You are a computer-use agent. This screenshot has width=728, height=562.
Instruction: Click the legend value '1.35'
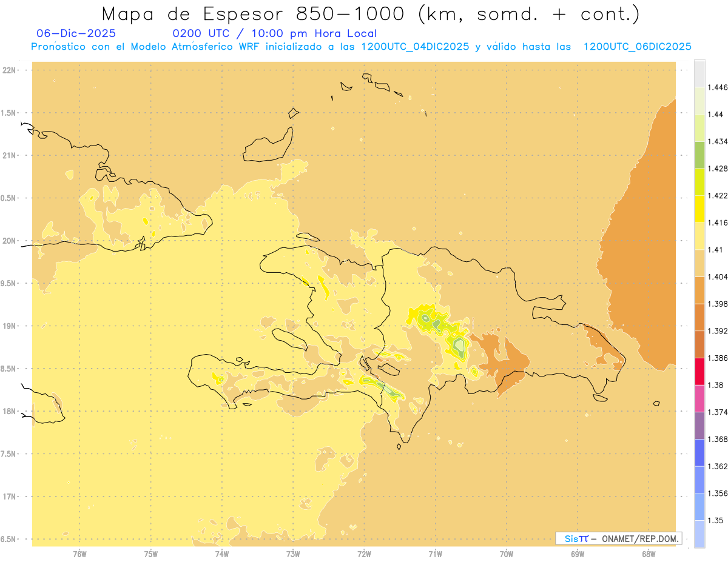pyautogui.click(x=716, y=521)
